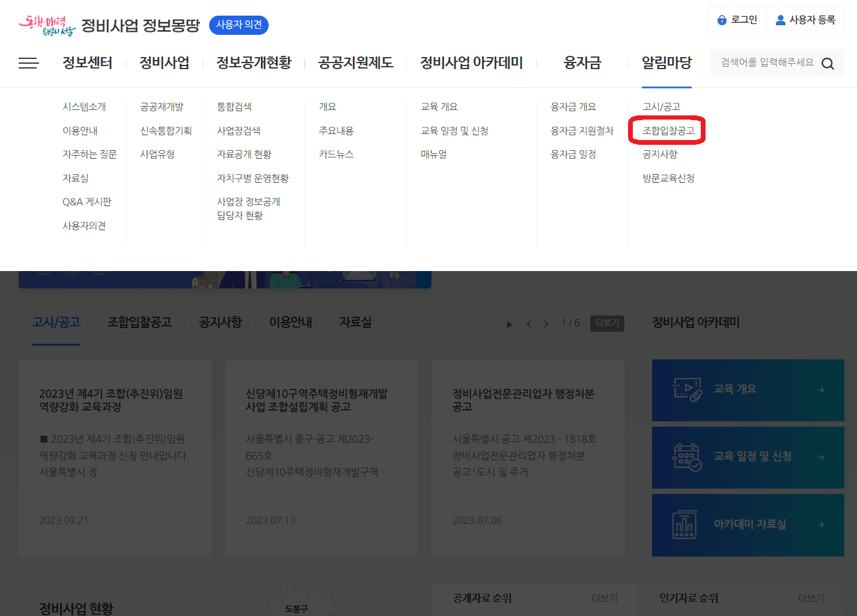Click the 사용자 등록 button
This screenshot has height=616, width=857.
[805, 20]
